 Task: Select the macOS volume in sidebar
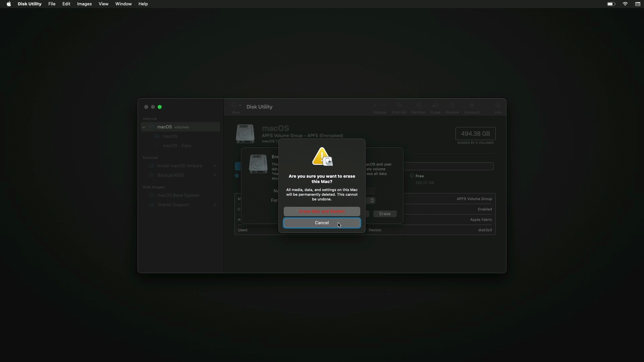pyautogui.click(x=170, y=136)
